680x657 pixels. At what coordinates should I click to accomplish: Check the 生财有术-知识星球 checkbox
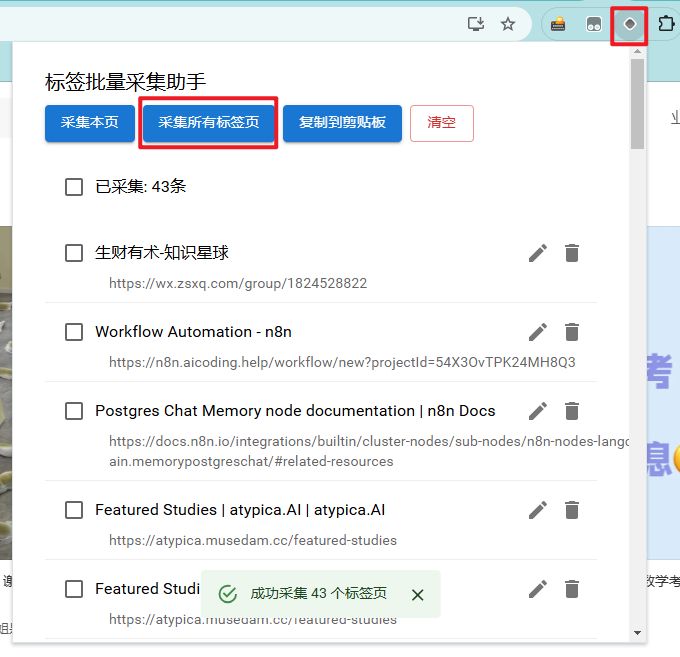point(74,253)
